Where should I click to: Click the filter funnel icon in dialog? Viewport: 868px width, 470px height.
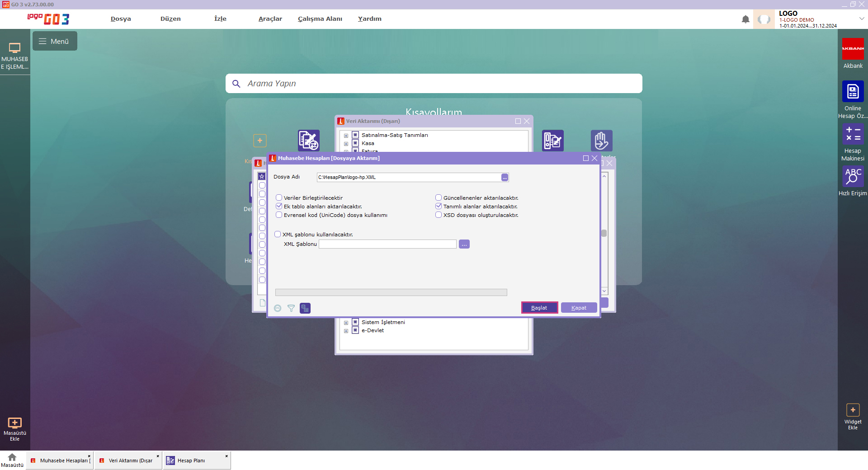[x=291, y=308]
